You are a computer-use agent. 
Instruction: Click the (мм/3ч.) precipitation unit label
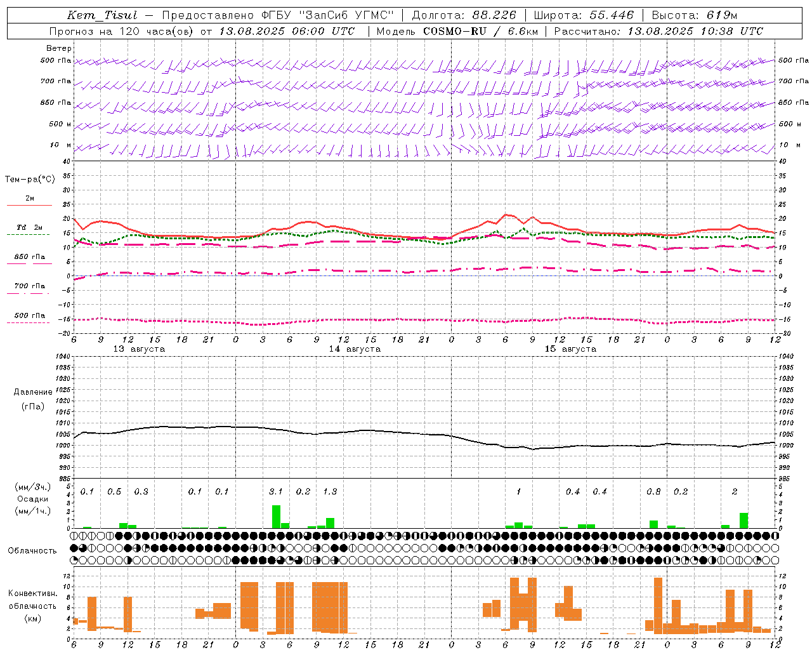33,487
